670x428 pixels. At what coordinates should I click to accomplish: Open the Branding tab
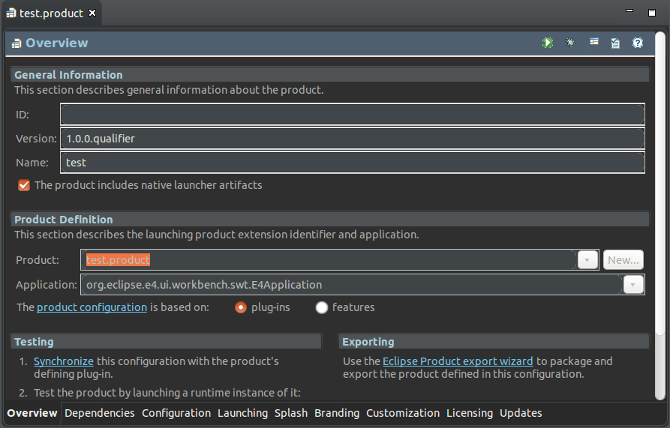click(x=337, y=413)
